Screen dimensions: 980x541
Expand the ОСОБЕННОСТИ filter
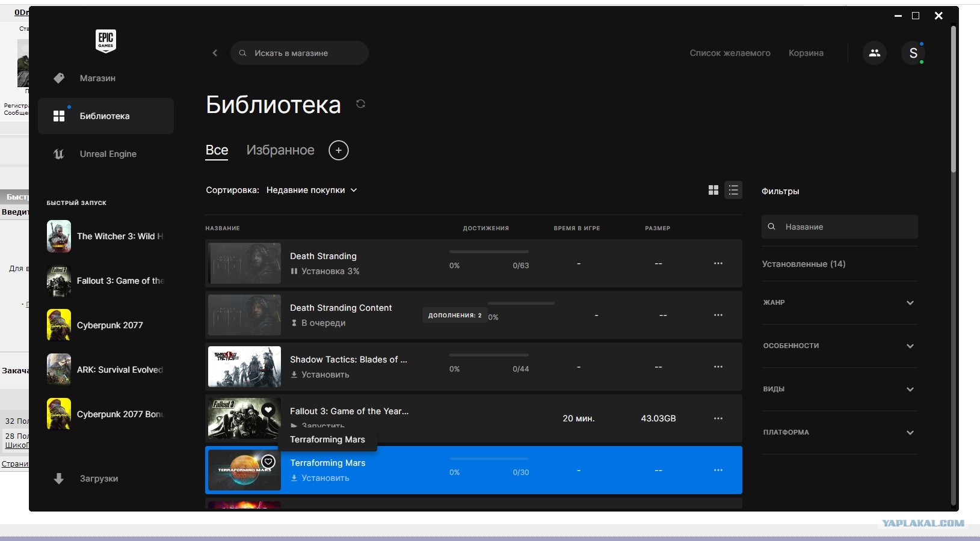coord(839,346)
